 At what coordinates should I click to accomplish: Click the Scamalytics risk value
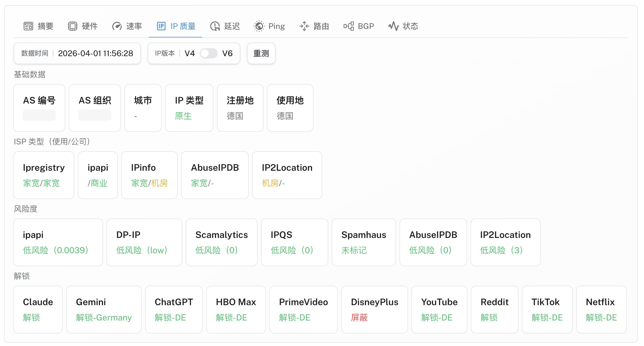click(x=217, y=250)
